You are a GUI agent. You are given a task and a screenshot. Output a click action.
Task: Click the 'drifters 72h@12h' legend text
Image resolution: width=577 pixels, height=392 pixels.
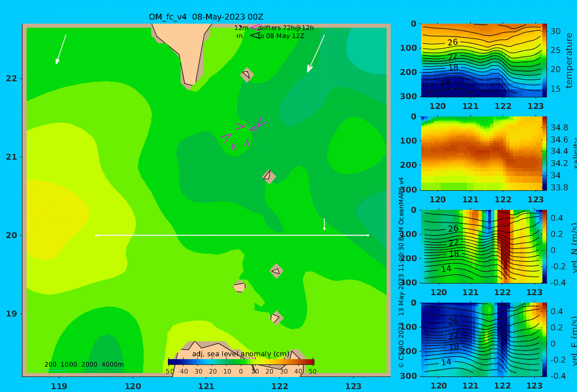point(286,28)
